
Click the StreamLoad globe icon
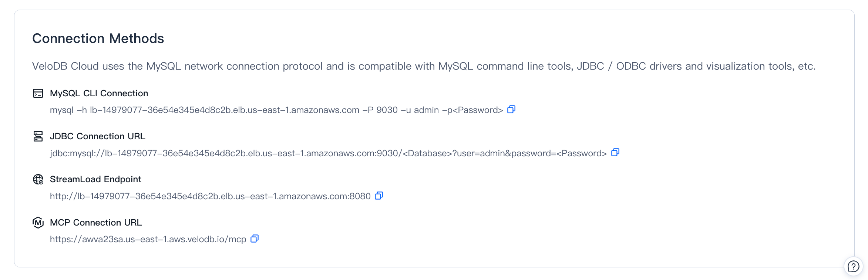38,179
